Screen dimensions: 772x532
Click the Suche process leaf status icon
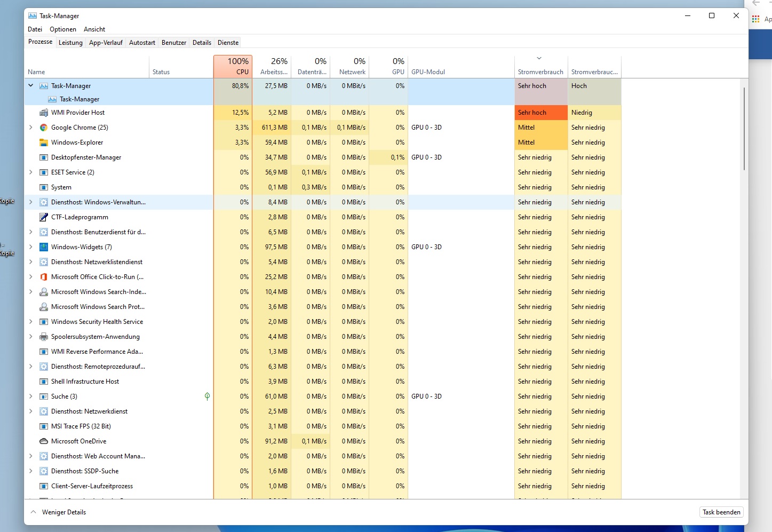point(207,396)
